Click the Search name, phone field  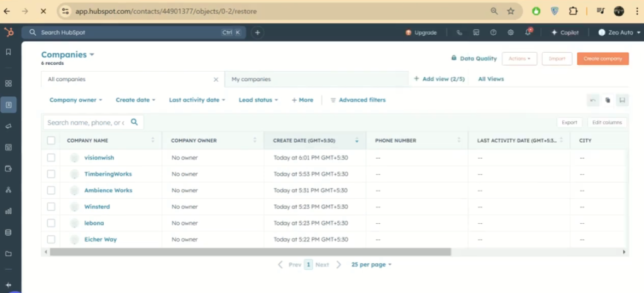pyautogui.click(x=86, y=123)
